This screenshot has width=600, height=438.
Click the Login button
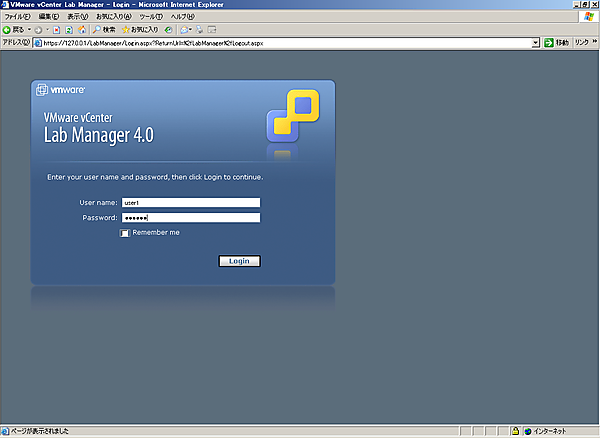(x=239, y=261)
